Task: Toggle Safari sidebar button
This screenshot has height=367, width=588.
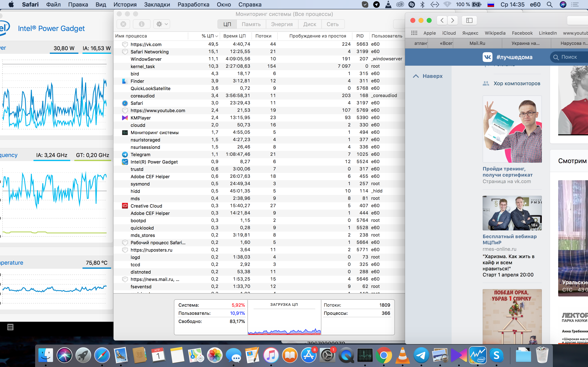Action: [x=469, y=20]
